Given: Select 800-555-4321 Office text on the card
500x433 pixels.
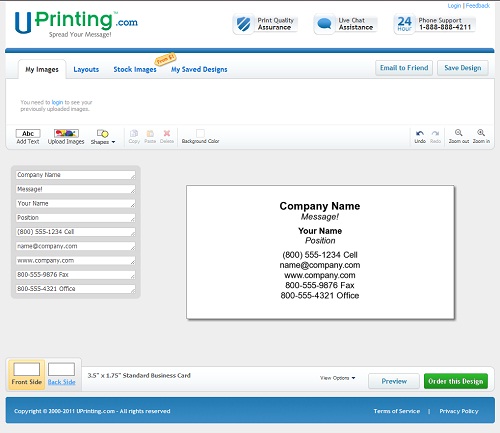Looking at the screenshot, I should (x=320, y=296).
